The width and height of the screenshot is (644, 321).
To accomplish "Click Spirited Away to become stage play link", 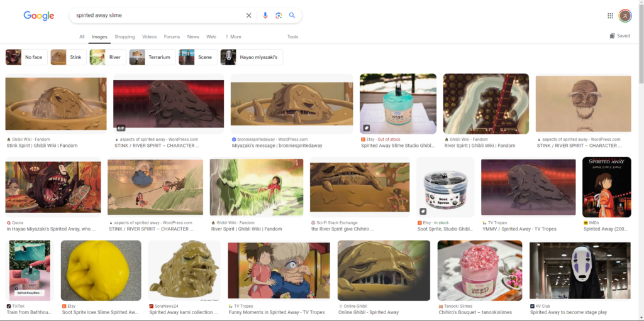I will (569, 312).
